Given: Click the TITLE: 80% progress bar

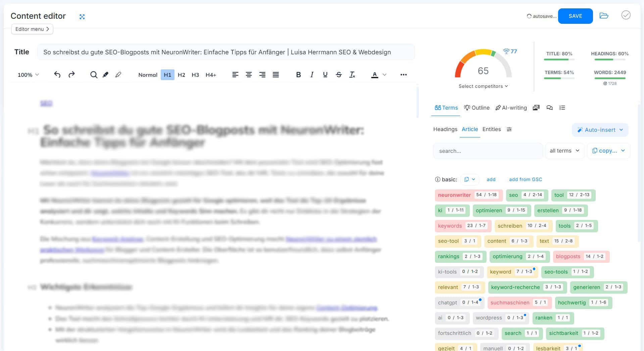Looking at the screenshot, I should 559,60.
